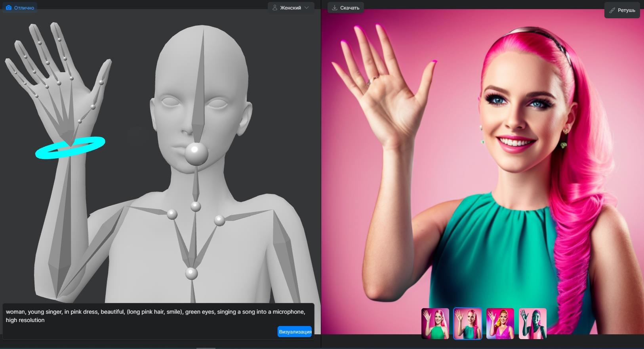Select the first generated thumbnail

pos(435,324)
